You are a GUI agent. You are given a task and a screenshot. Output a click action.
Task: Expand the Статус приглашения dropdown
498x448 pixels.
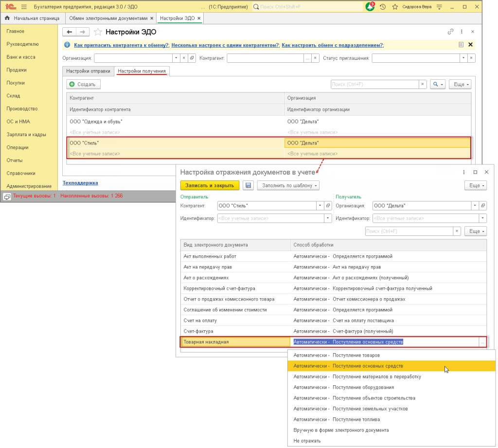pos(462,58)
